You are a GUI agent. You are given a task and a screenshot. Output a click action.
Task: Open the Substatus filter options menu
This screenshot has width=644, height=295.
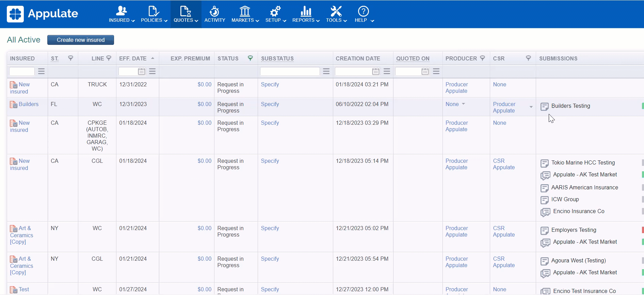(x=326, y=71)
